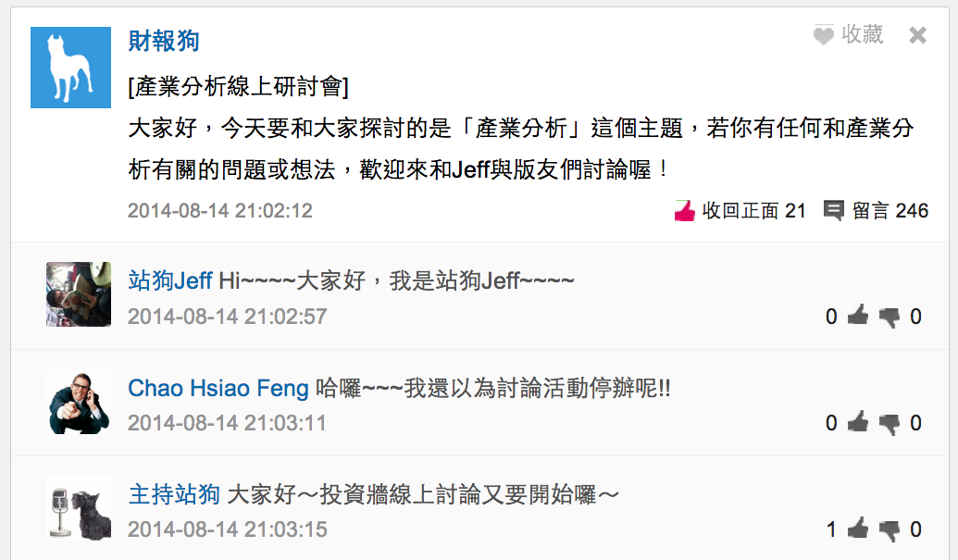This screenshot has width=958, height=560.
Task: Open the 財報狗 author profile link
Action: 163,41
